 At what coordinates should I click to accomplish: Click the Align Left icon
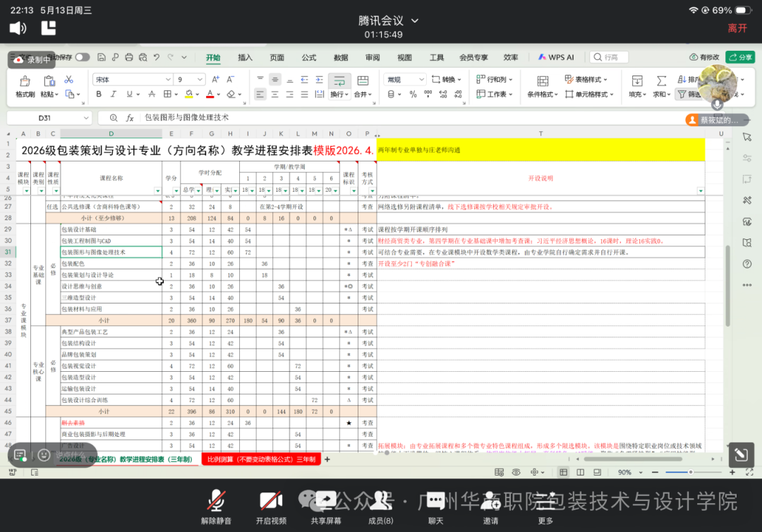pos(260,95)
